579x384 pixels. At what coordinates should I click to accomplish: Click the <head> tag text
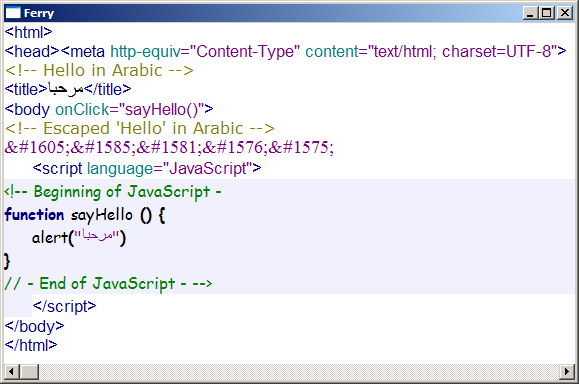point(32,51)
